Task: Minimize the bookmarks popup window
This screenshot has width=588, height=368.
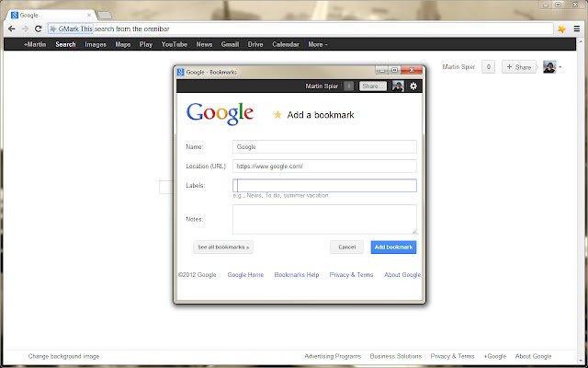Action: click(382, 70)
